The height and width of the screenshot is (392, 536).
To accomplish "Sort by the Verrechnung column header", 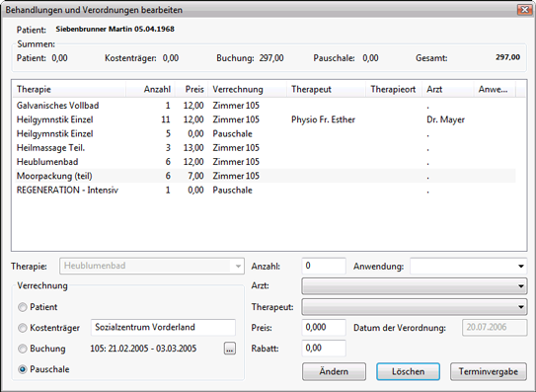I will coord(247,90).
